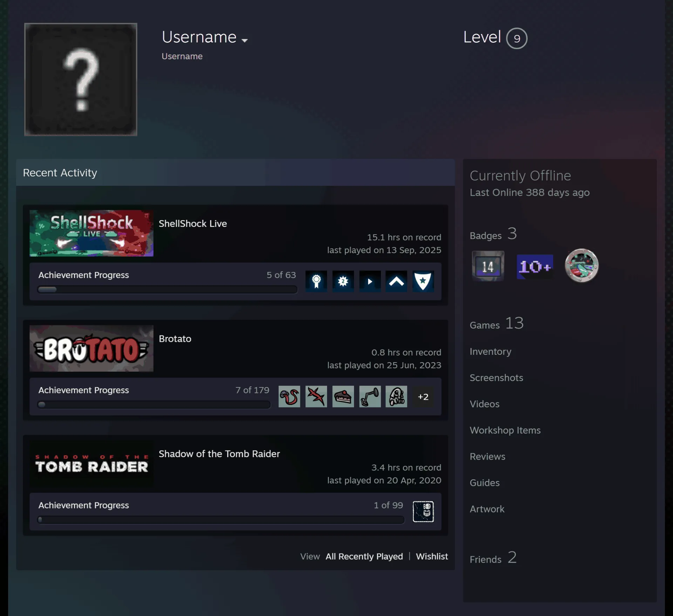Open the round ShellShock badge icon
The width and height of the screenshot is (673, 616).
pyautogui.click(x=582, y=266)
